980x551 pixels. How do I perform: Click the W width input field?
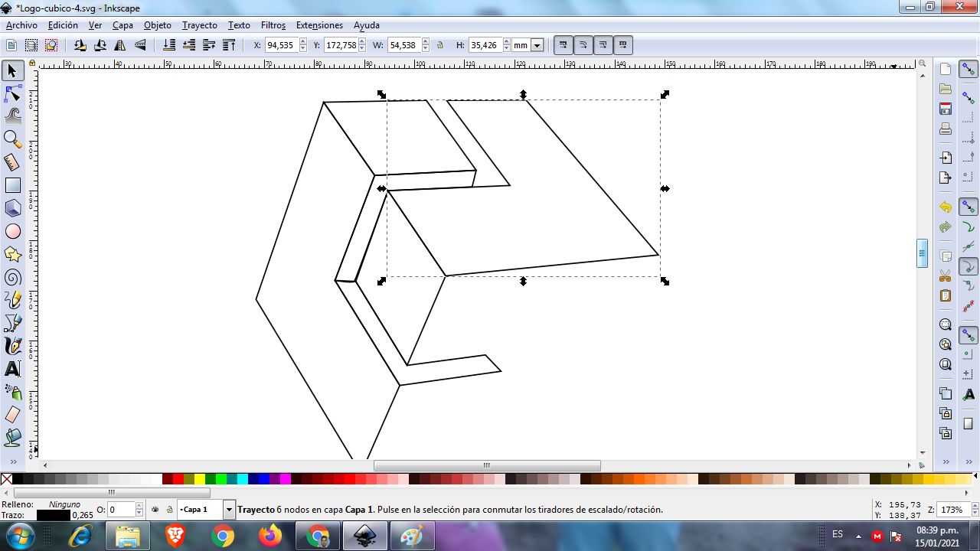[x=403, y=45]
